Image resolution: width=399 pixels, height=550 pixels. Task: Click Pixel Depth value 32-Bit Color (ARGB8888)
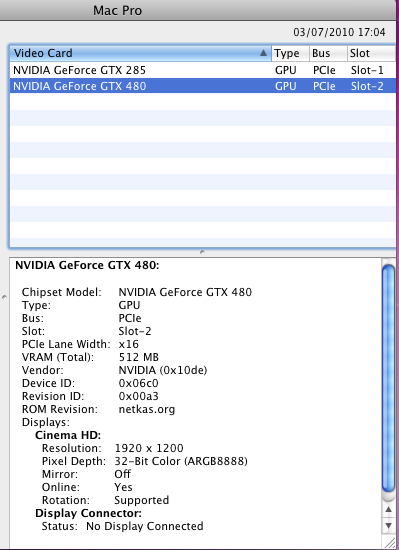(x=181, y=461)
